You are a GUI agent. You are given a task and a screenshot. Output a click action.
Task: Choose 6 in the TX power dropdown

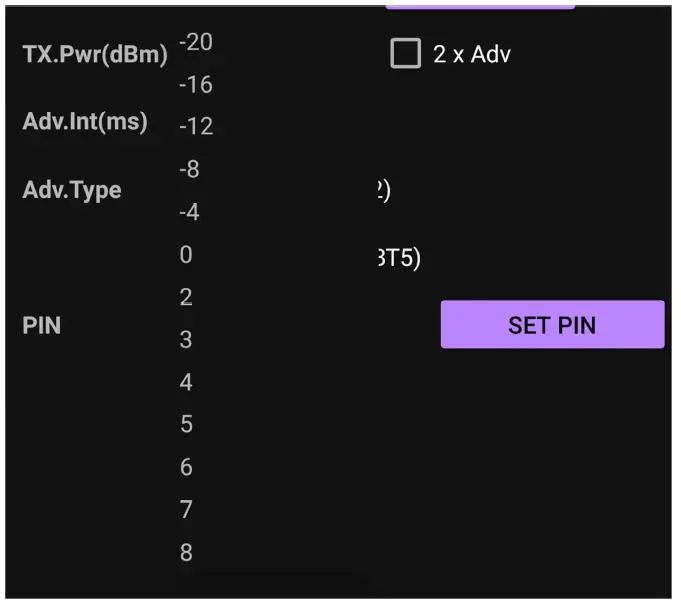(186, 467)
